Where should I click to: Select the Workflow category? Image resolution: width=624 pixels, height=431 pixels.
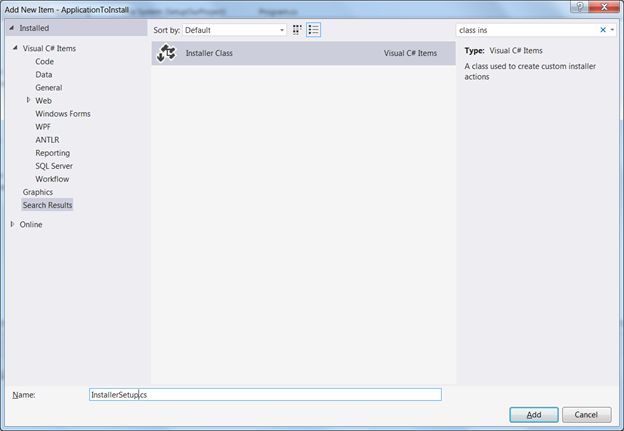[x=52, y=179]
